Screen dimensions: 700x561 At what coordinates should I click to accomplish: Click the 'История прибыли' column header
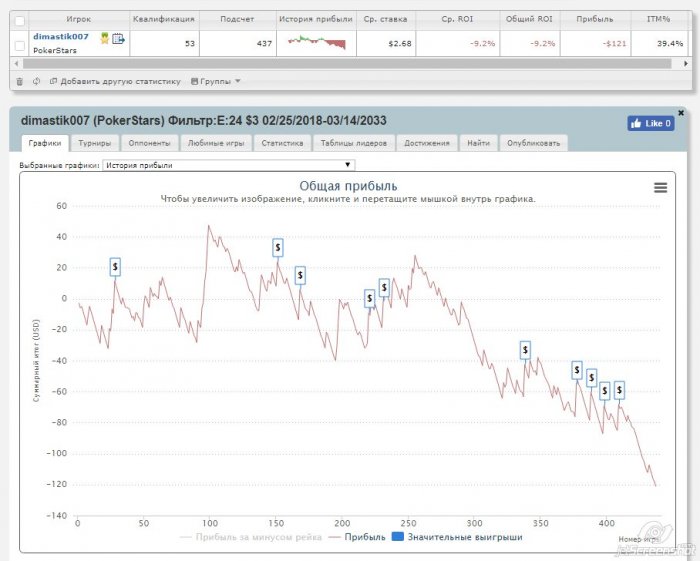point(316,19)
